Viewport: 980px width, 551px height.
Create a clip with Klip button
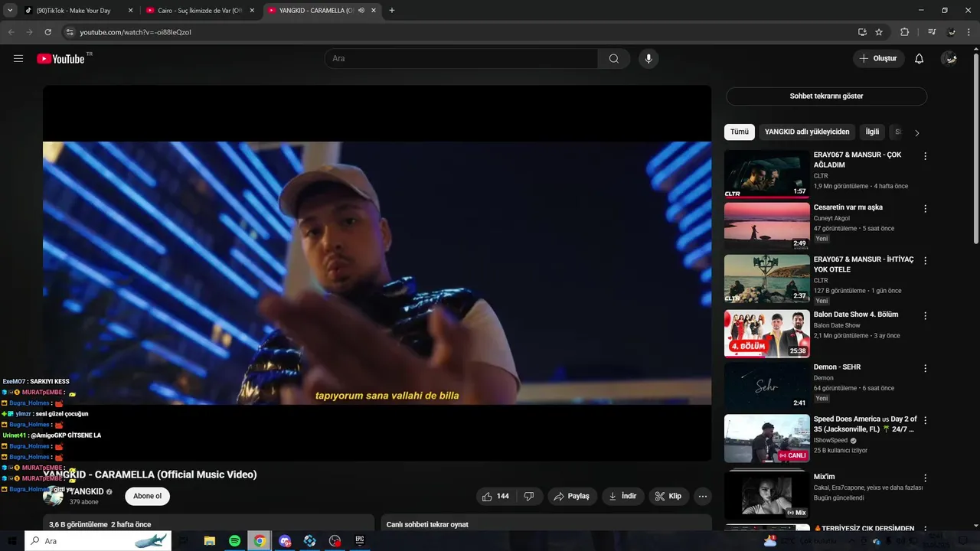(x=668, y=496)
